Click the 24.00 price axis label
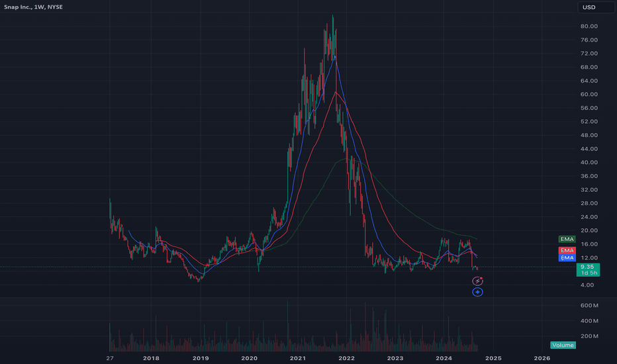Image resolution: width=617 pixels, height=364 pixels. [589, 217]
